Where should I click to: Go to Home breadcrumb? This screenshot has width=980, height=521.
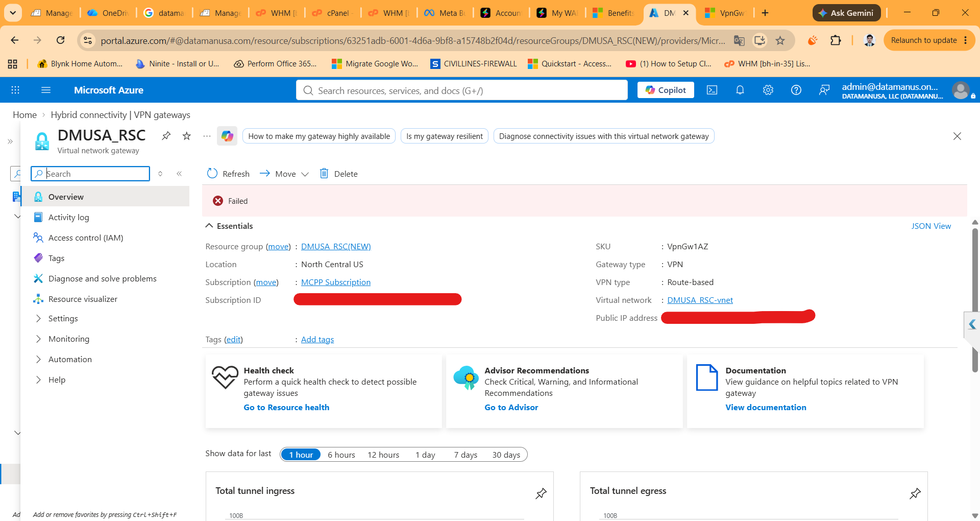(24, 115)
